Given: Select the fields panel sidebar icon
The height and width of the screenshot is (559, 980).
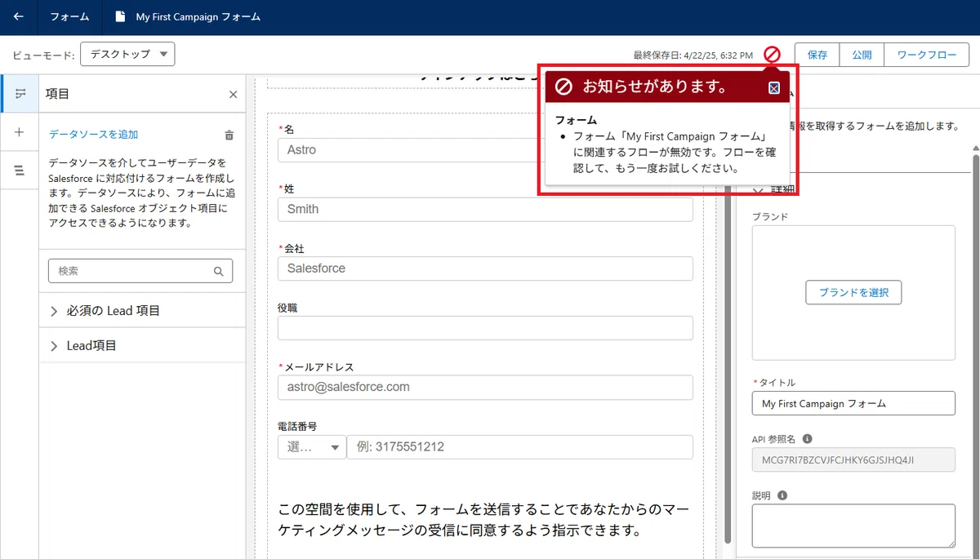Looking at the screenshot, I should 20,94.
